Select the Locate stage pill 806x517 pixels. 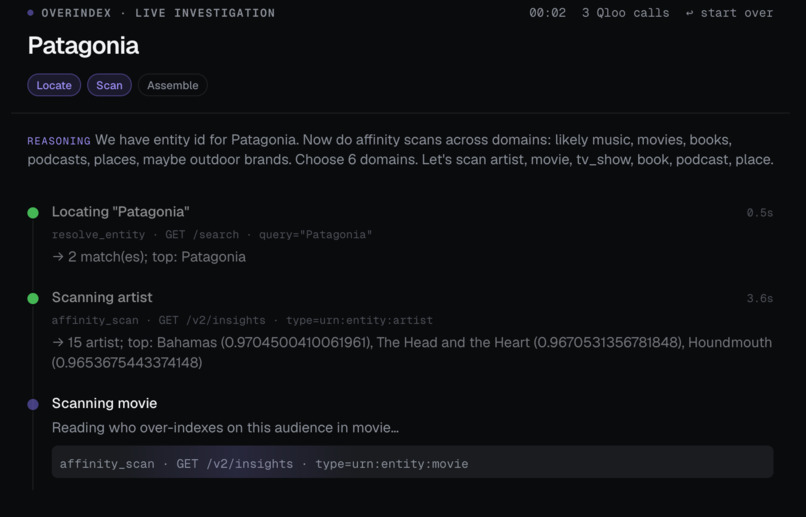(x=54, y=85)
